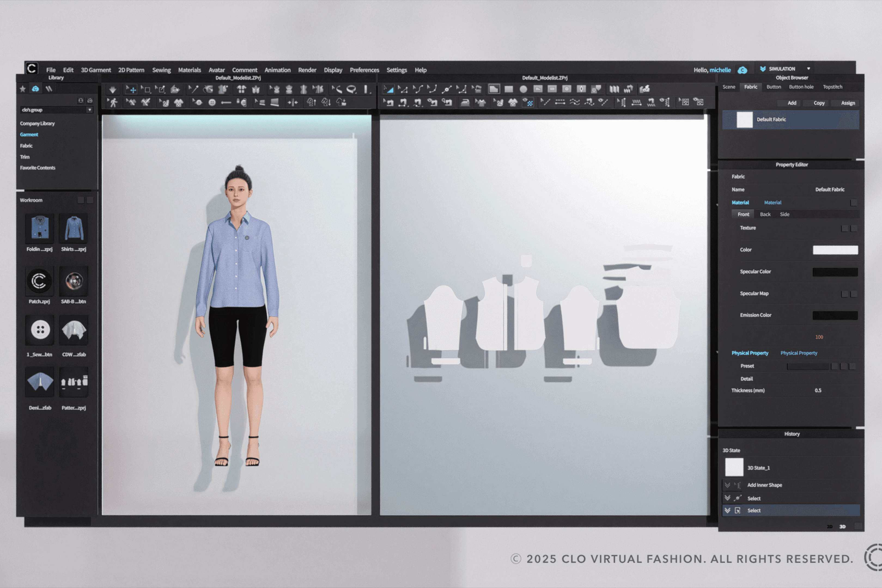This screenshot has width=882, height=588.
Task: Click the Color swatch in the Property Editor
Action: click(835, 250)
